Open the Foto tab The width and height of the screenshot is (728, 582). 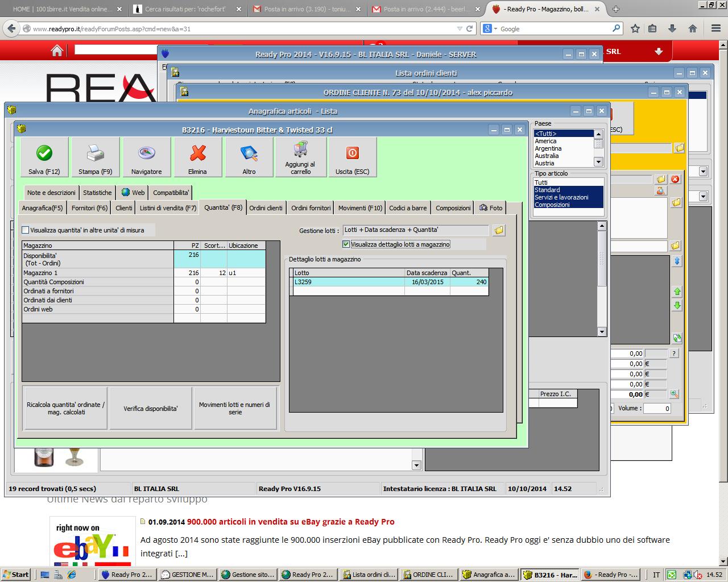[491, 208]
